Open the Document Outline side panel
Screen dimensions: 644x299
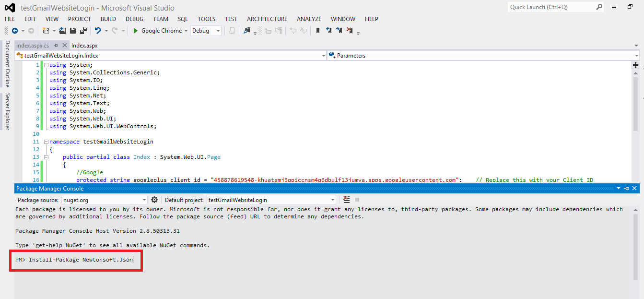pyautogui.click(x=7, y=64)
